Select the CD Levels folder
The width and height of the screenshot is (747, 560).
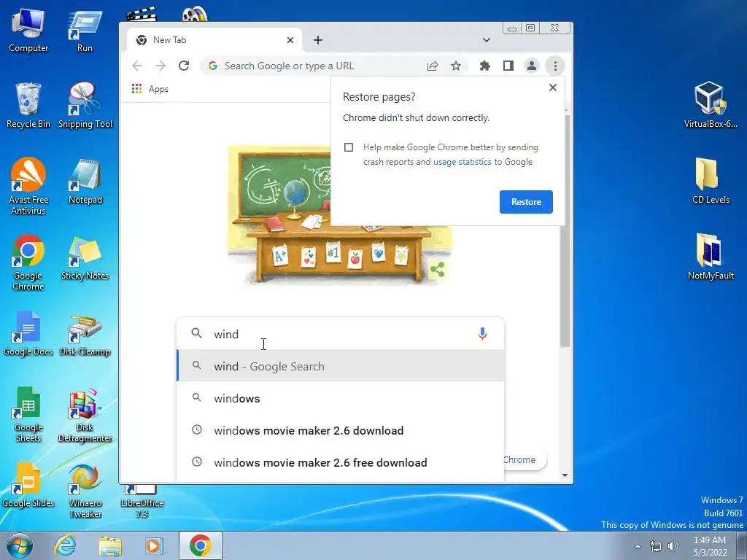point(711,181)
